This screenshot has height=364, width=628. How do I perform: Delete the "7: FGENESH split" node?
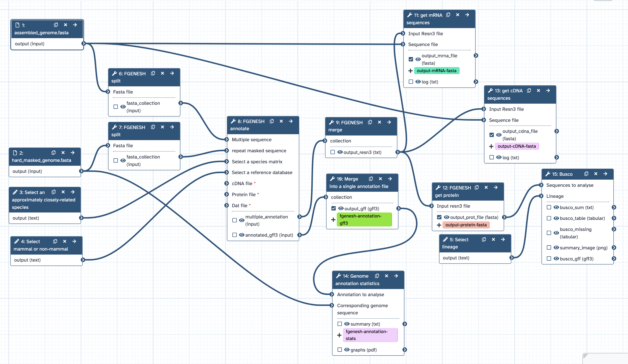(x=163, y=127)
